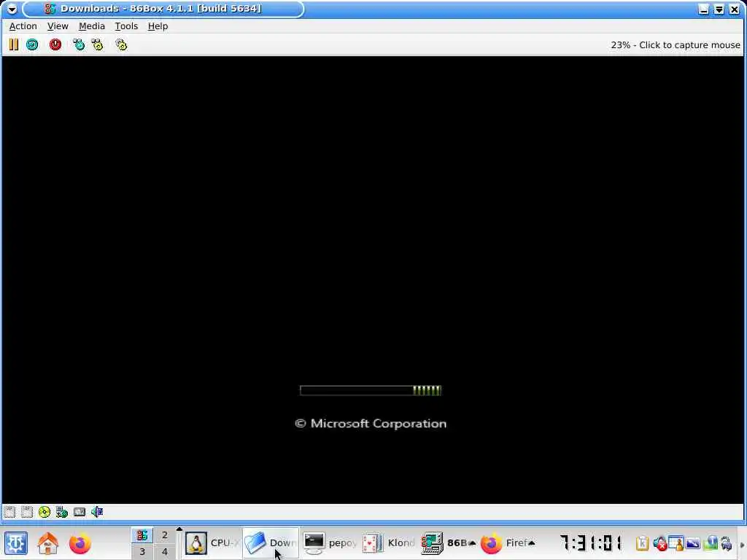Image resolution: width=747 pixels, height=560 pixels.
Task: Expand the 86Box grouped taskbar entry
Action: pyautogui.click(x=448, y=542)
